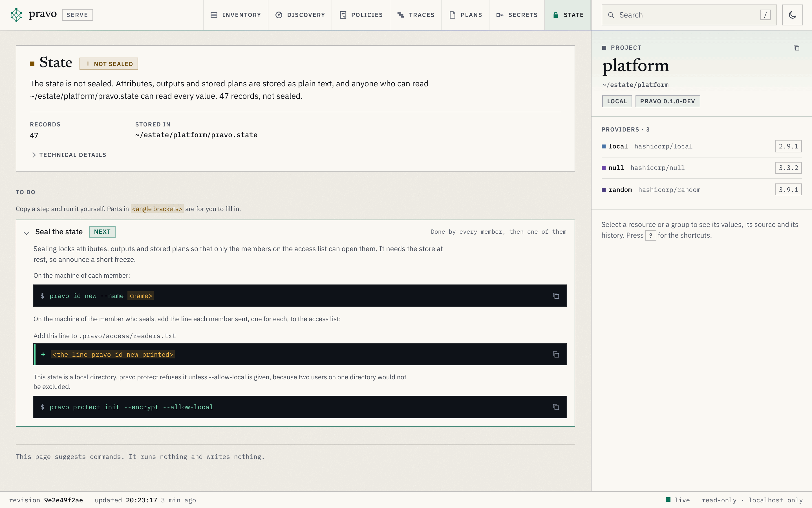This screenshot has width=812, height=508.
Task: Switch to the Policies tab
Action: point(361,15)
